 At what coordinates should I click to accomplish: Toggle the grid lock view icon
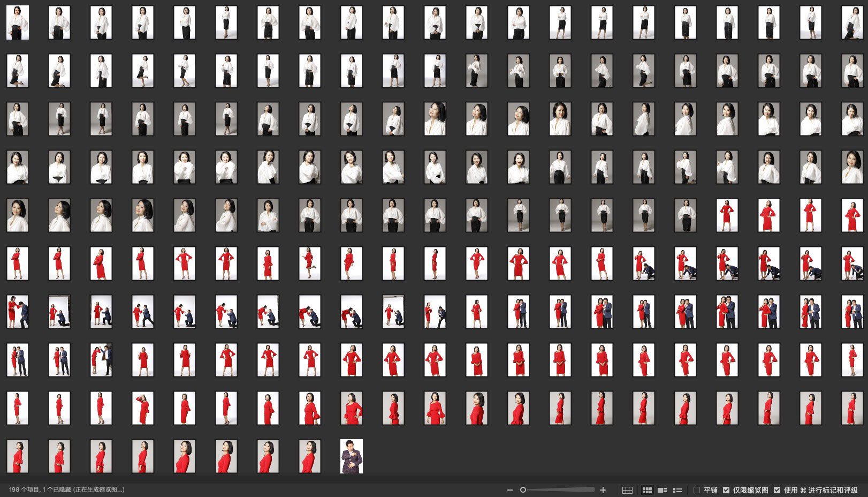point(627,490)
